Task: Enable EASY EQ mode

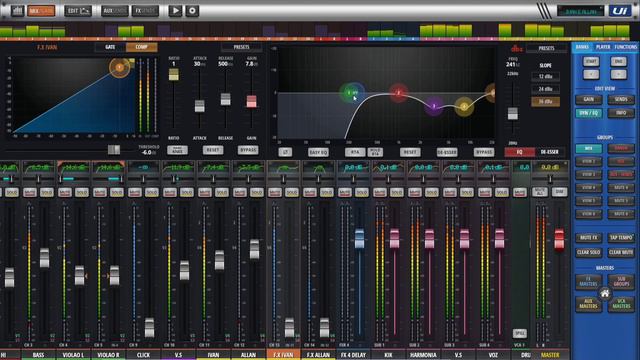Action: coord(318,152)
